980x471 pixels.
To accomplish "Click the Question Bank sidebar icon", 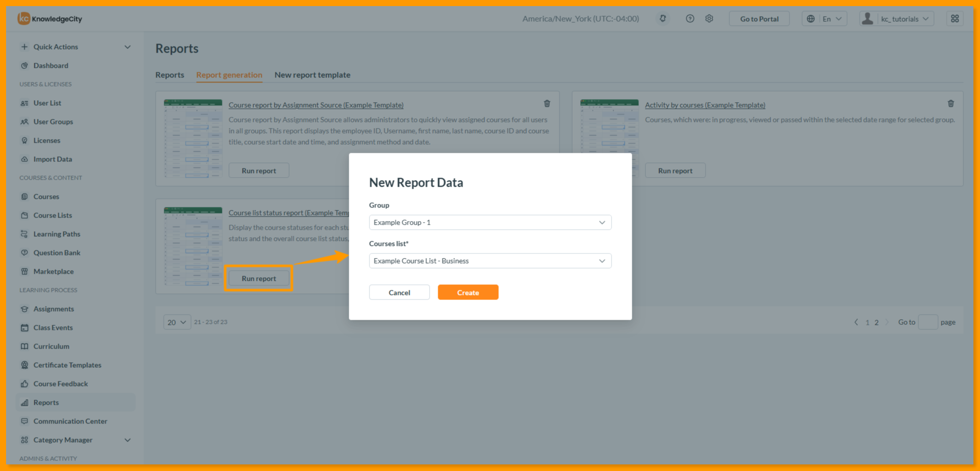I will pos(24,252).
